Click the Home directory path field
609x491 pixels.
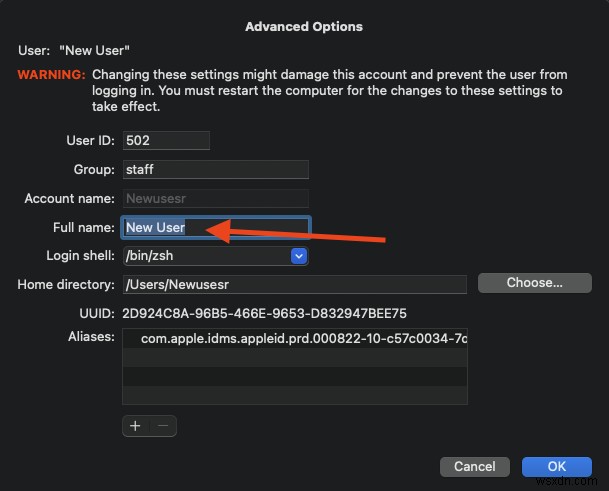(294, 285)
